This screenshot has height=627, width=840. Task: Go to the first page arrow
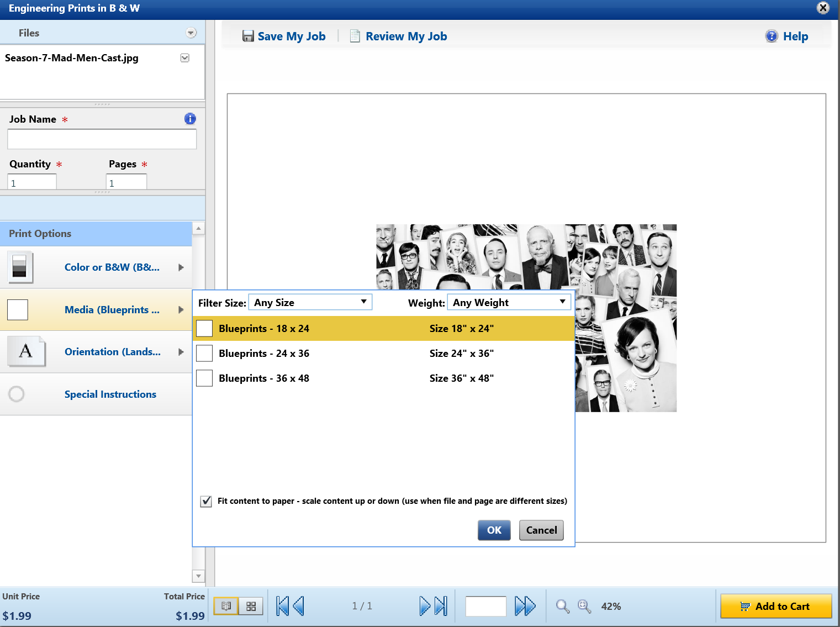[x=282, y=606]
